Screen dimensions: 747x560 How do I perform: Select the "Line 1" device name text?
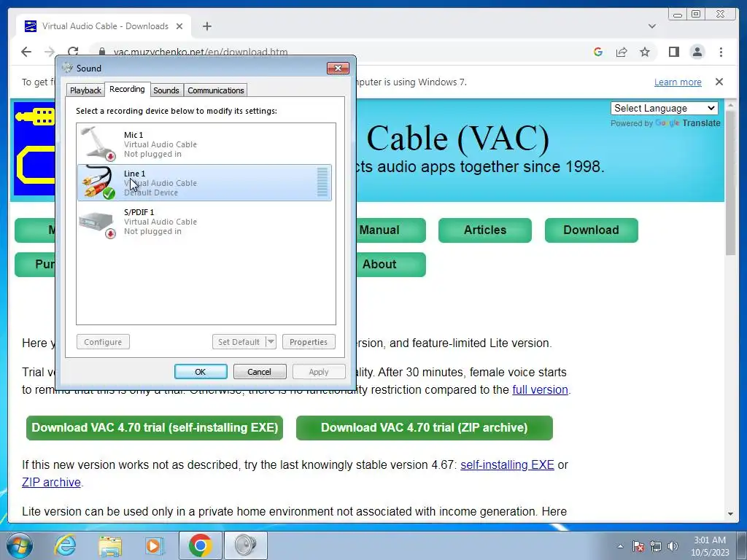tap(135, 174)
